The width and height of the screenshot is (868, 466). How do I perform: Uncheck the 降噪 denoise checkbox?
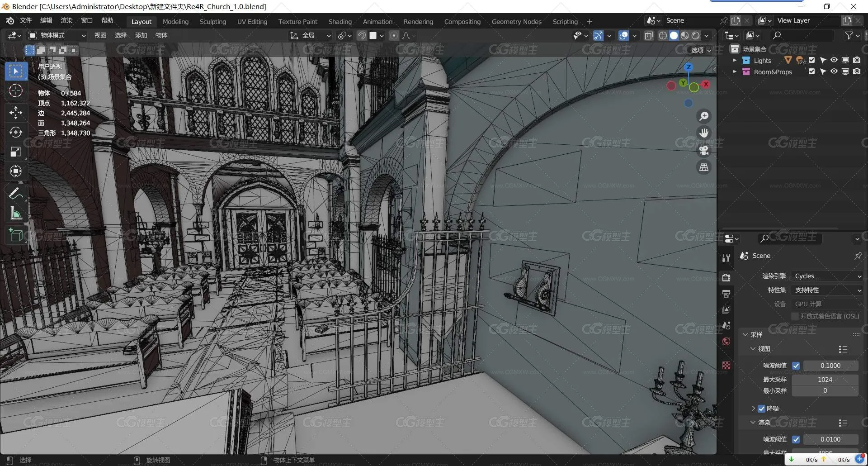click(762, 409)
